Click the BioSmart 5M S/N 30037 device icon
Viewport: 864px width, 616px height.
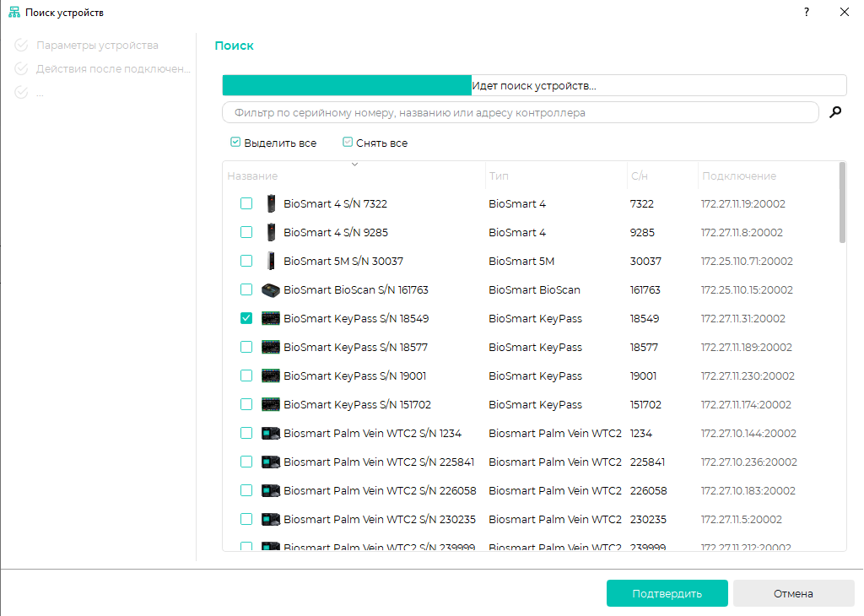pyautogui.click(x=271, y=261)
